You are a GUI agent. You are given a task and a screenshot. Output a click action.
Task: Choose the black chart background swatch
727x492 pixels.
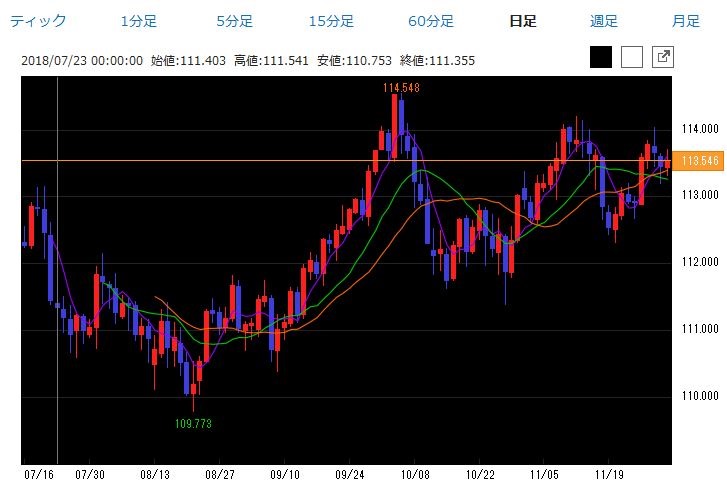coord(601,57)
